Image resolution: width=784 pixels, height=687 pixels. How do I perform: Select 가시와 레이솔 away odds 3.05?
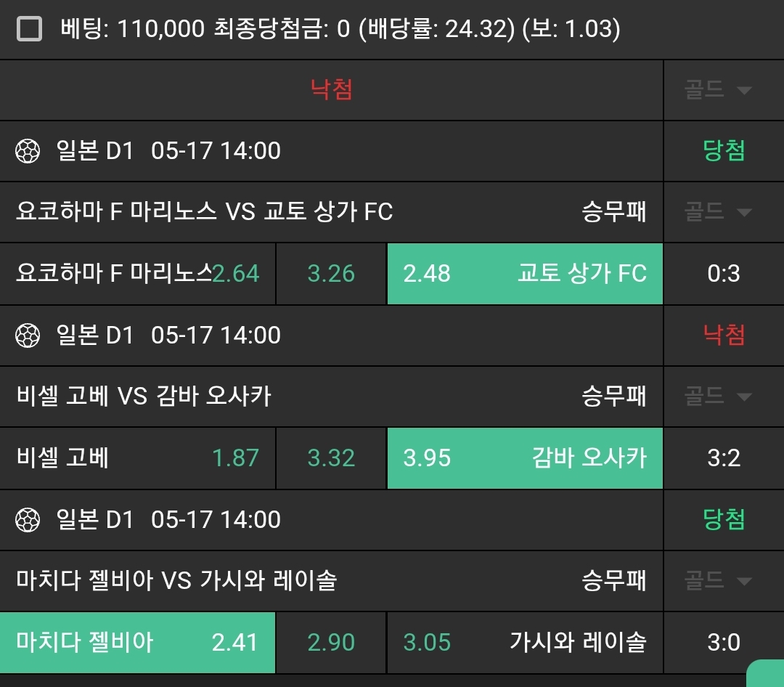tap(525, 643)
